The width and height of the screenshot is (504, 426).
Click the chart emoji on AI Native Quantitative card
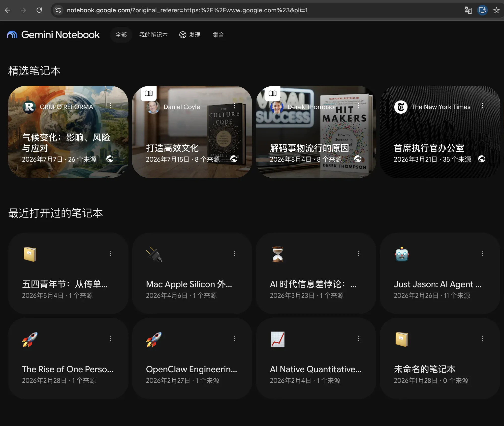[x=278, y=339]
